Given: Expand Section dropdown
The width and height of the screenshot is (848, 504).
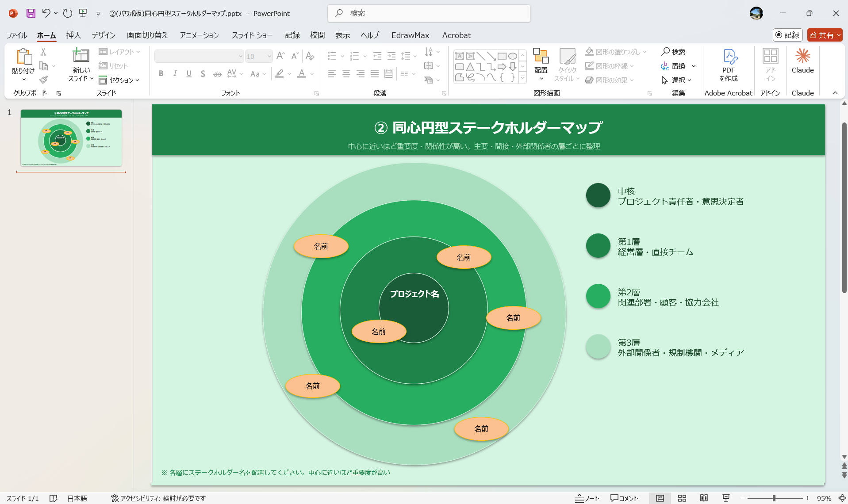Looking at the screenshot, I should coord(119,80).
